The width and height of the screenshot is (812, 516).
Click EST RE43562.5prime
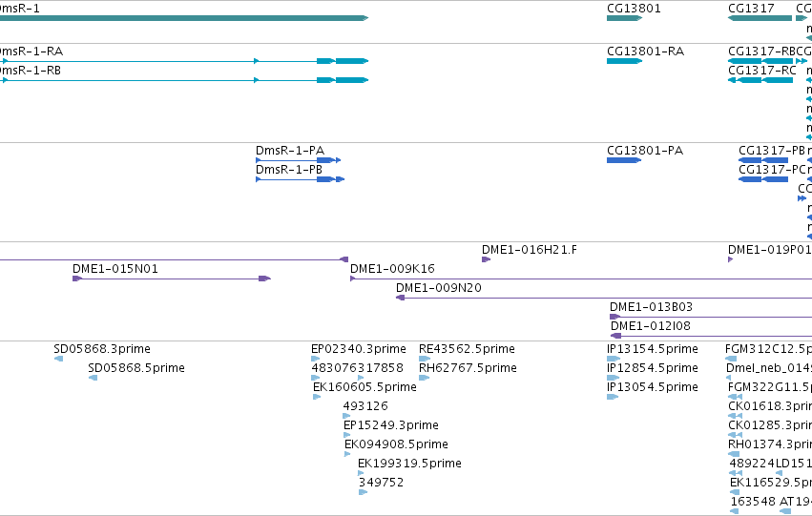(x=425, y=358)
